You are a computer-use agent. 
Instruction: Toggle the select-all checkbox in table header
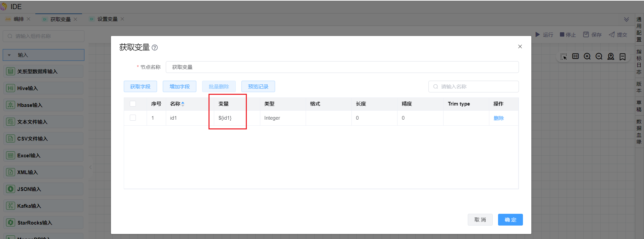pyautogui.click(x=133, y=104)
